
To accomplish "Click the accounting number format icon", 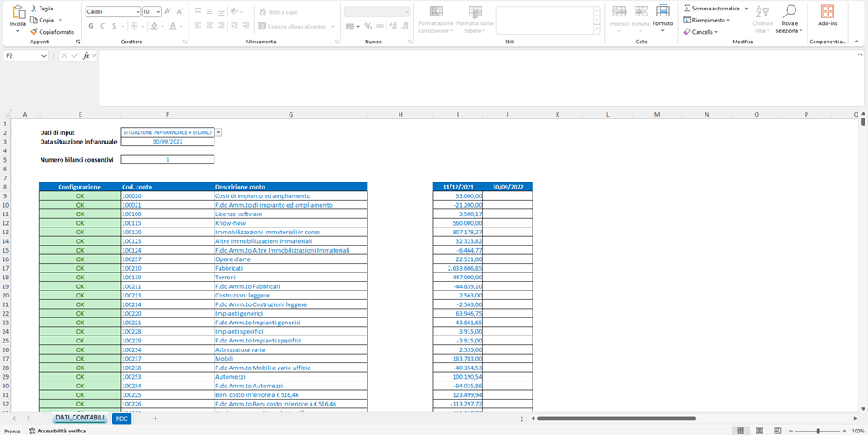I will pos(349,26).
